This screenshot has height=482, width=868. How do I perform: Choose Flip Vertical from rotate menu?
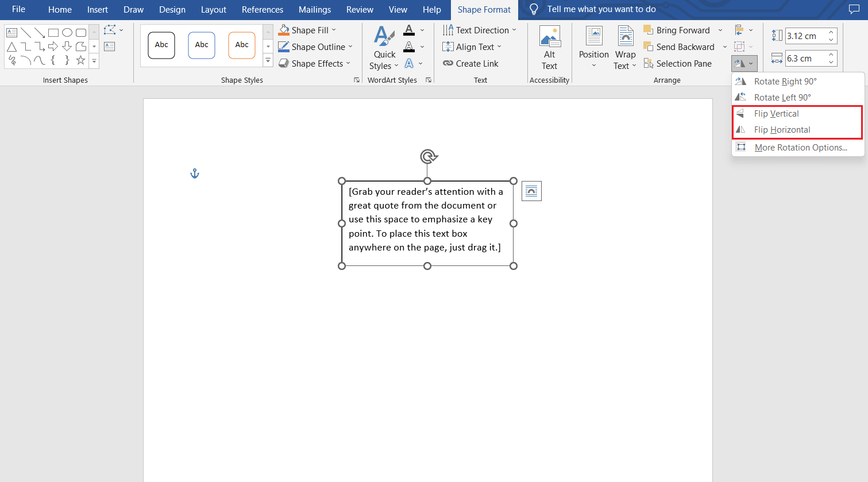776,114
